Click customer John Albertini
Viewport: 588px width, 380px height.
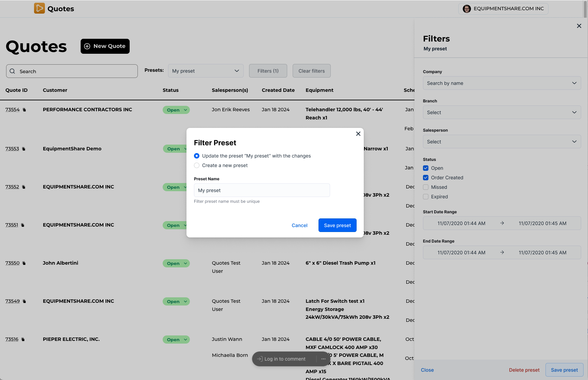[61, 263]
